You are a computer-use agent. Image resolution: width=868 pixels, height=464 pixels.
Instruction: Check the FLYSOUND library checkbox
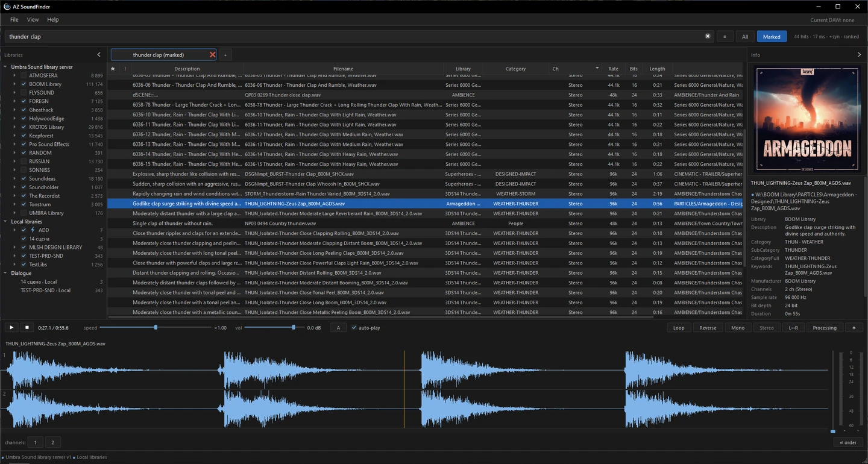pyautogui.click(x=24, y=93)
